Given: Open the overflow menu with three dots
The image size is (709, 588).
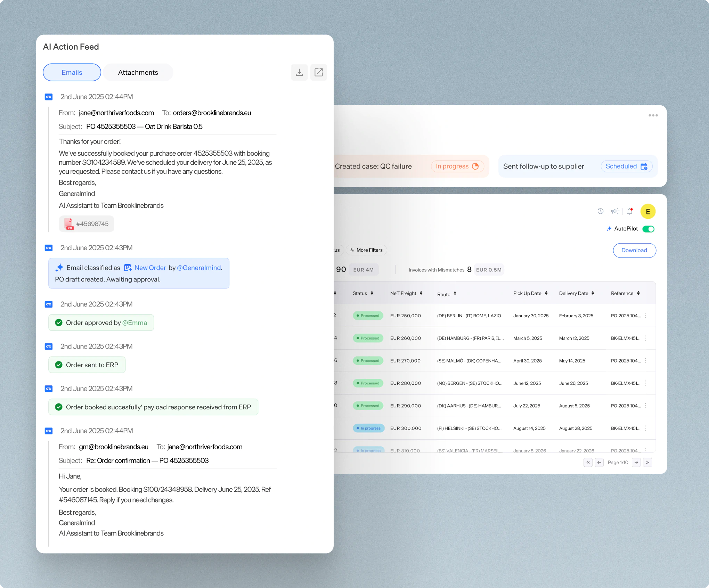Looking at the screenshot, I should tap(653, 115).
